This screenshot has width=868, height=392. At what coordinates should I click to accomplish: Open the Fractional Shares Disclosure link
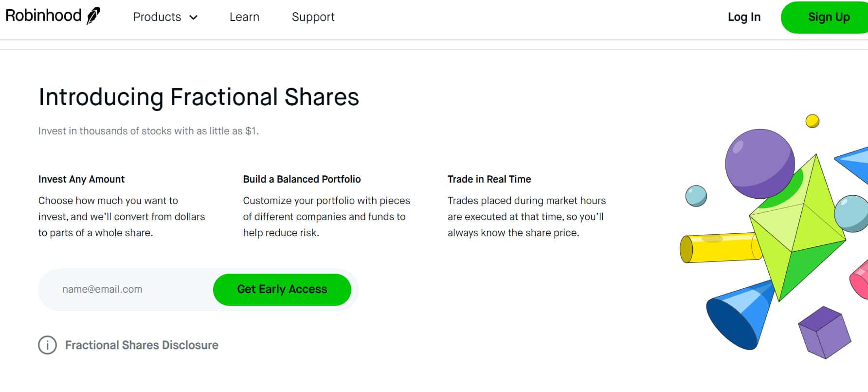point(142,345)
